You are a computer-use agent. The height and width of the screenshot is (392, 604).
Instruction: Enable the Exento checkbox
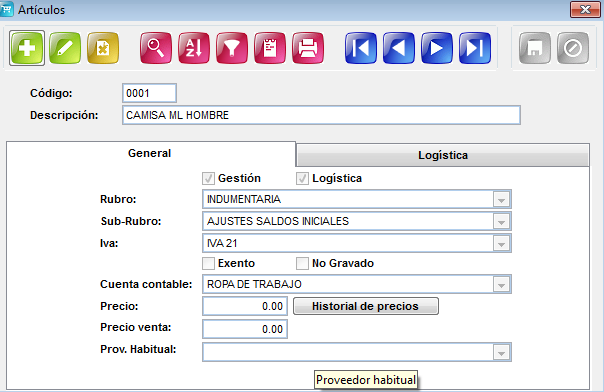(208, 263)
